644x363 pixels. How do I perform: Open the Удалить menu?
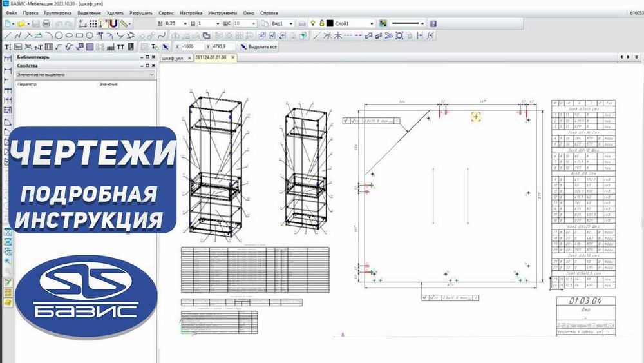pos(115,13)
